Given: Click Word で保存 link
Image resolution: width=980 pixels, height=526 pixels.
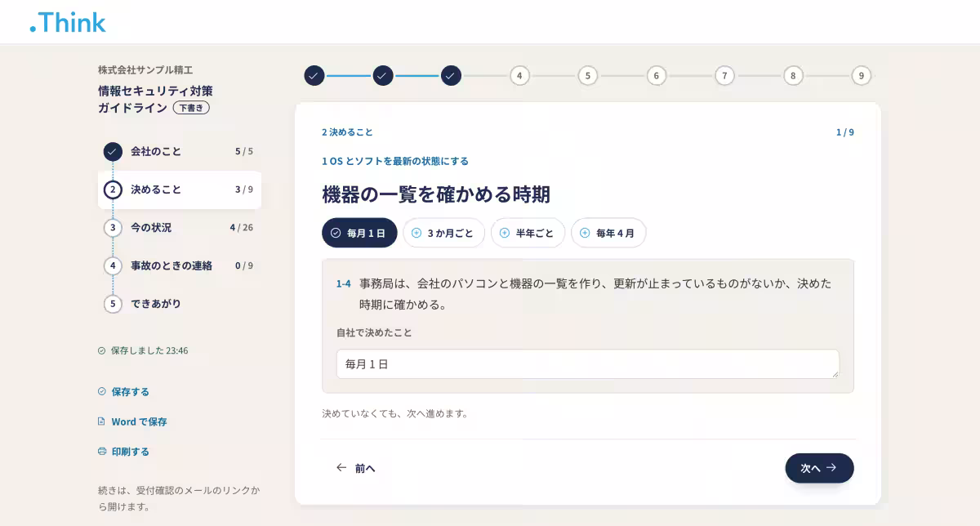Looking at the screenshot, I should 132,421.
